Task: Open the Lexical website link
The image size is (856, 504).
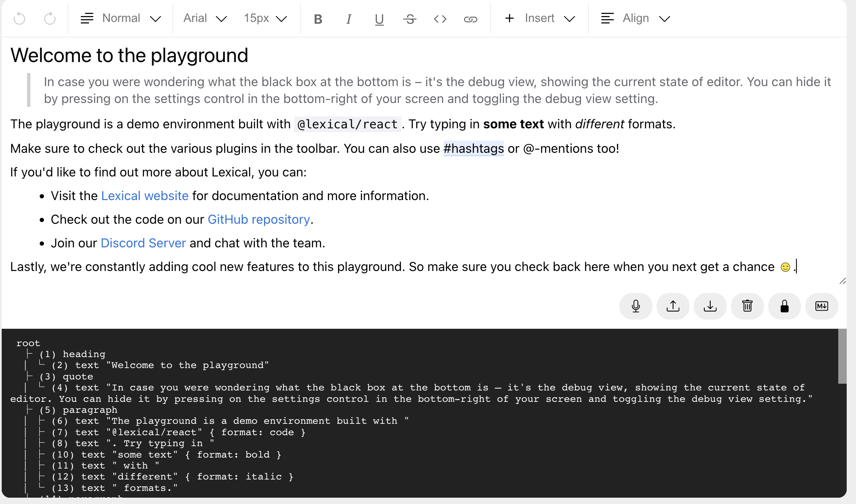Action: (144, 196)
